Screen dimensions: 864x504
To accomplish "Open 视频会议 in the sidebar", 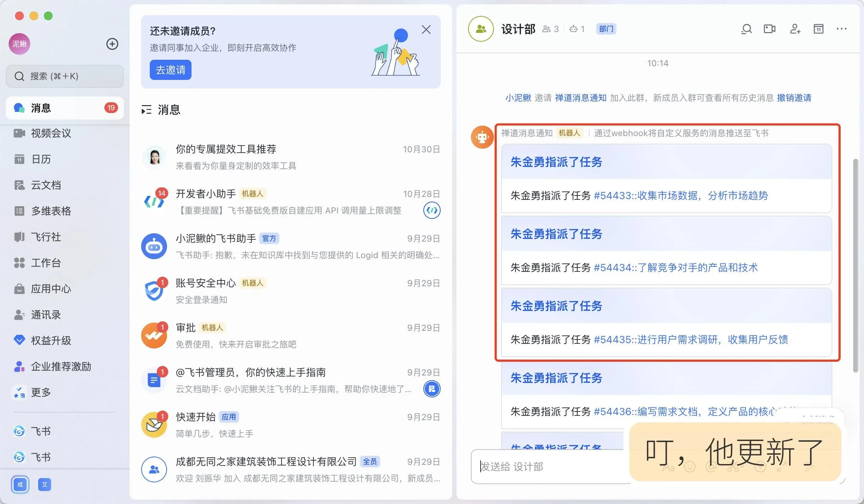I will [x=65, y=133].
